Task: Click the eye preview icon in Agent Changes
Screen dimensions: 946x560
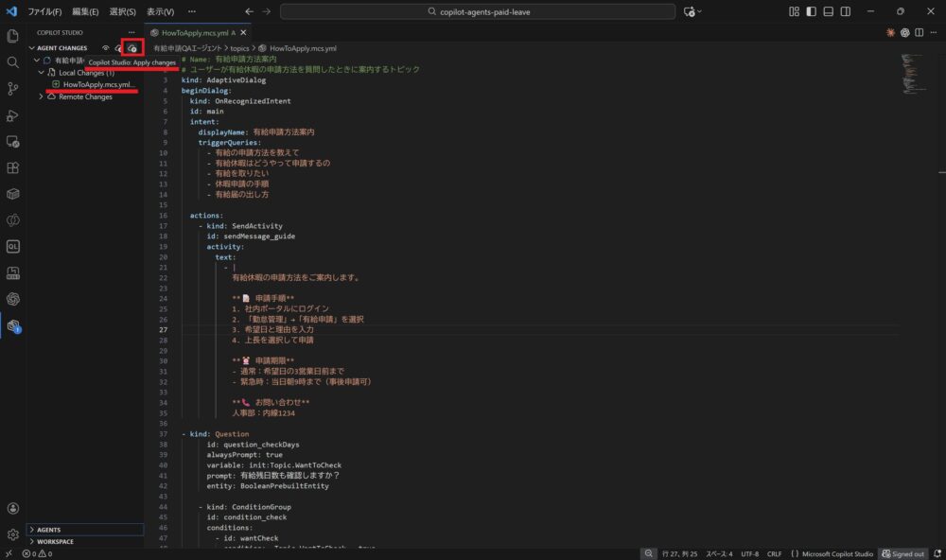Action: pos(106,47)
